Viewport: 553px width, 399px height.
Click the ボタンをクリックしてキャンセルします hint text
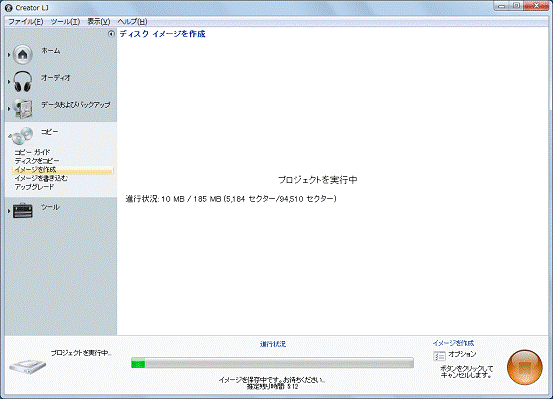[x=466, y=372]
